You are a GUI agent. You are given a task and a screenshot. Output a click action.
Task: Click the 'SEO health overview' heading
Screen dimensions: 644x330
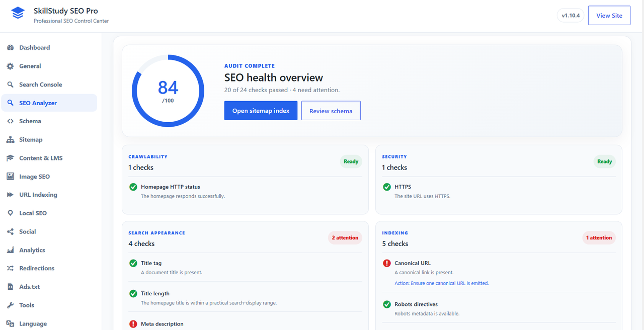274,77
